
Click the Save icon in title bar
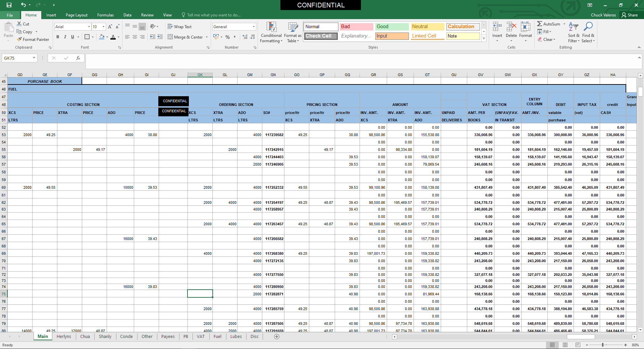click(x=9, y=5)
